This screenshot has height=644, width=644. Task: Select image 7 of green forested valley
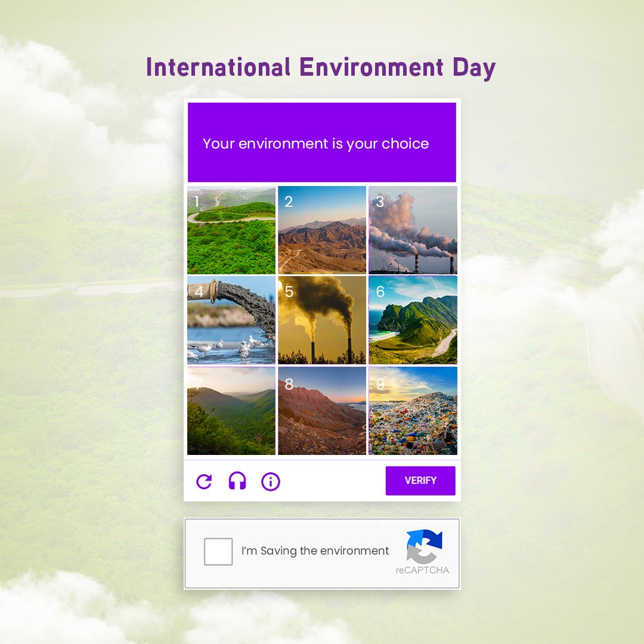(231, 411)
